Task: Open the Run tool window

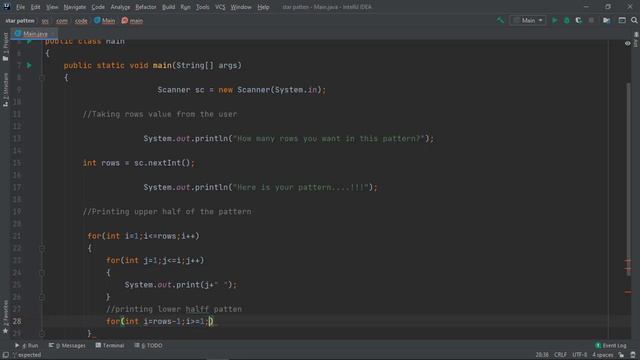Action: point(27,346)
